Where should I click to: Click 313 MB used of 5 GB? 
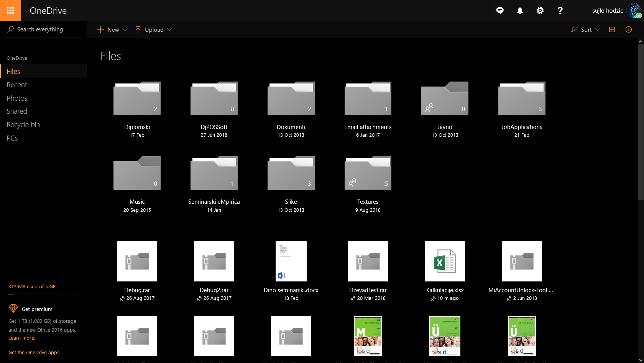pyautogui.click(x=32, y=286)
